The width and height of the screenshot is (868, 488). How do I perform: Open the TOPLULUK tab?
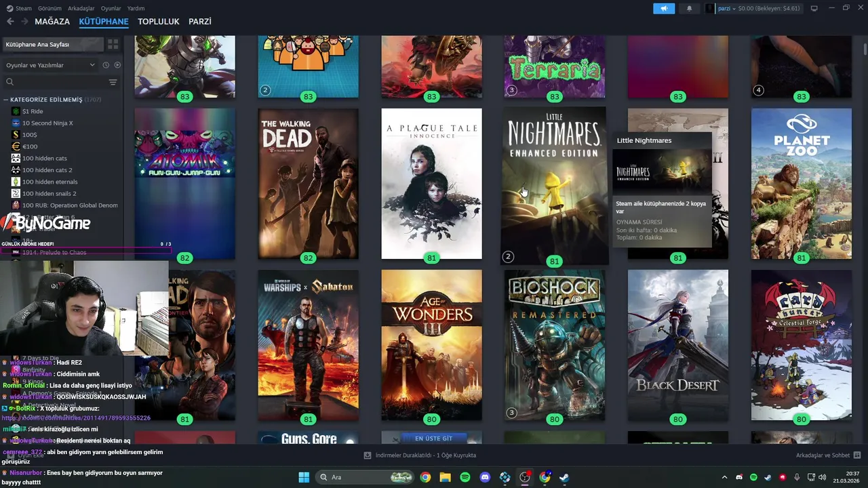pos(159,22)
